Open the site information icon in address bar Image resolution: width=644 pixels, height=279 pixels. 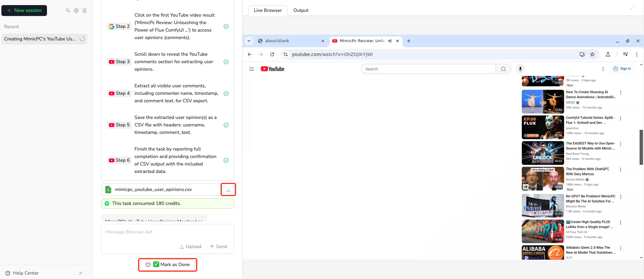coord(286,54)
